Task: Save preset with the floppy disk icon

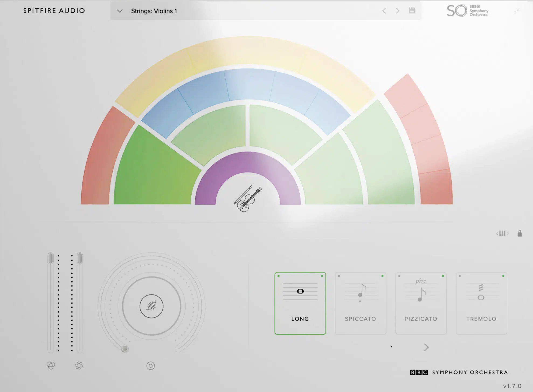Action: [412, 11]
